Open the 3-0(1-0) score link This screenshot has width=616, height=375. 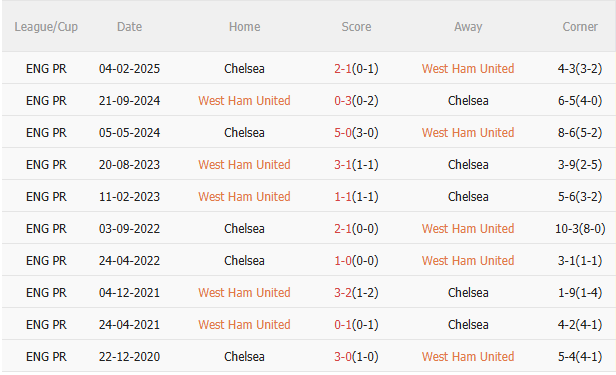click(356, 357)
